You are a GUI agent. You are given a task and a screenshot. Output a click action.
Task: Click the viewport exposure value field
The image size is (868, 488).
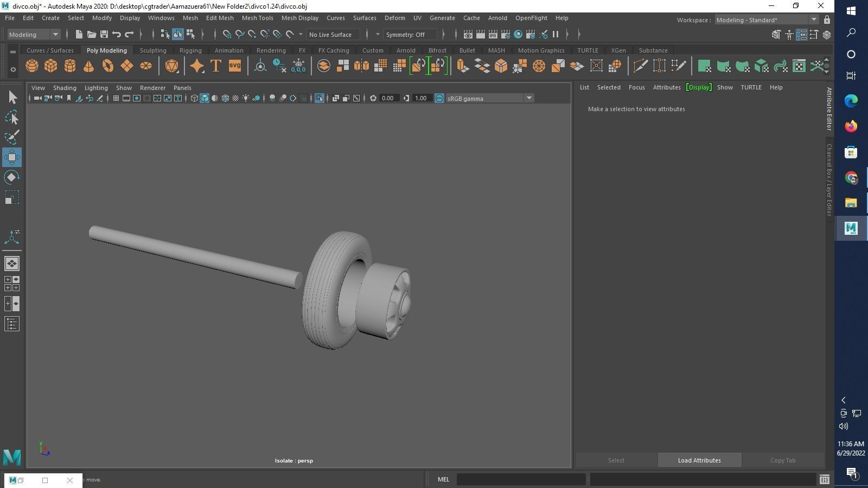click(x=388, y=98)
